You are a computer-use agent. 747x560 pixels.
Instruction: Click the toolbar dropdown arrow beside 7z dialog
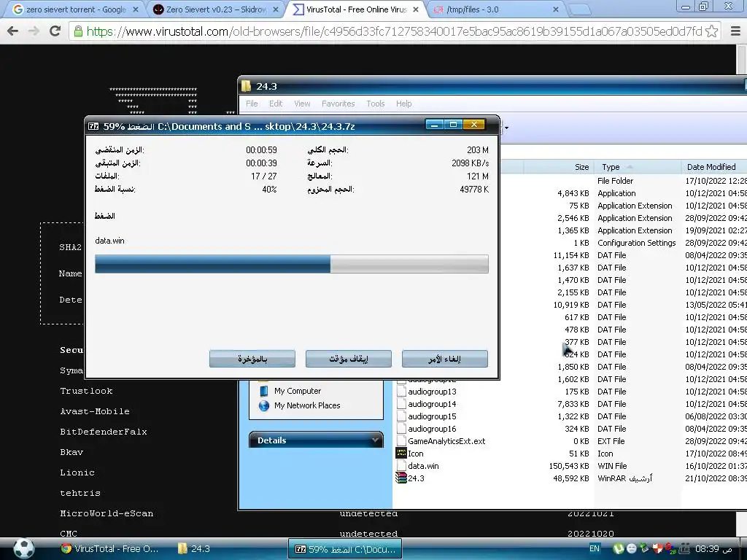(x=506, y=128)
